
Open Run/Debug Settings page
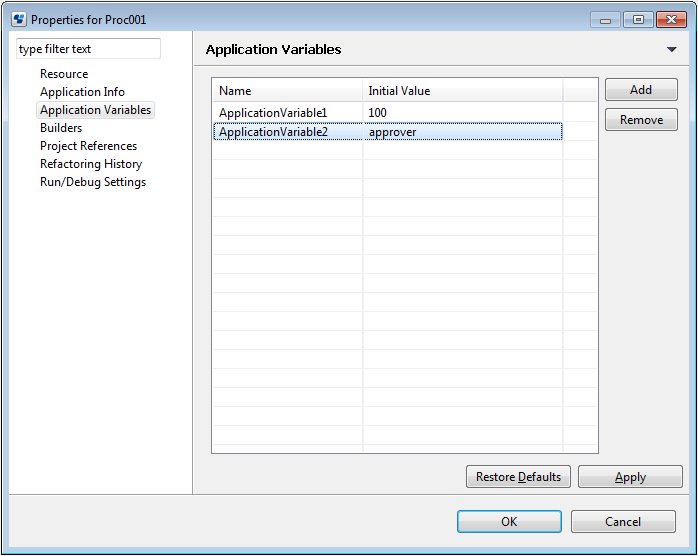93,182
